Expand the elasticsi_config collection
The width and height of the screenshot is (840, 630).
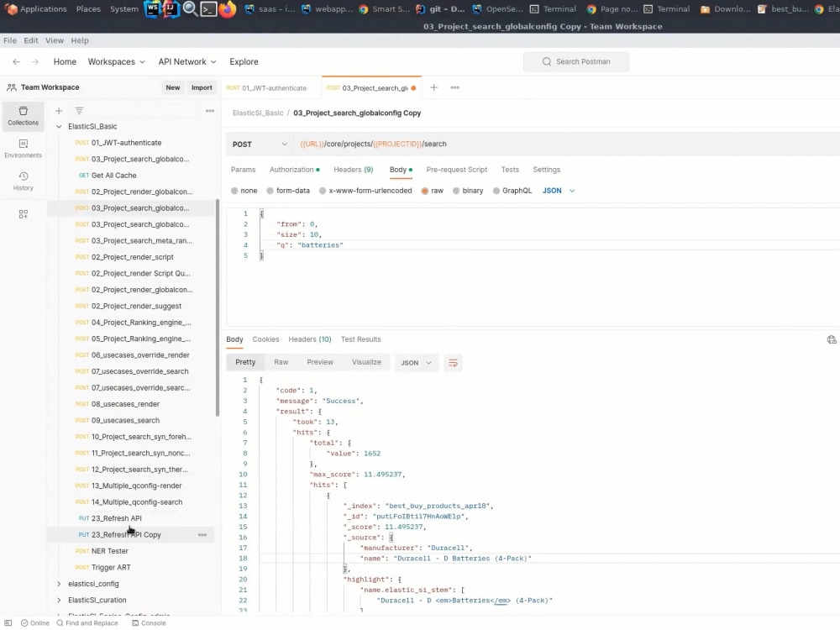(58, 583)
